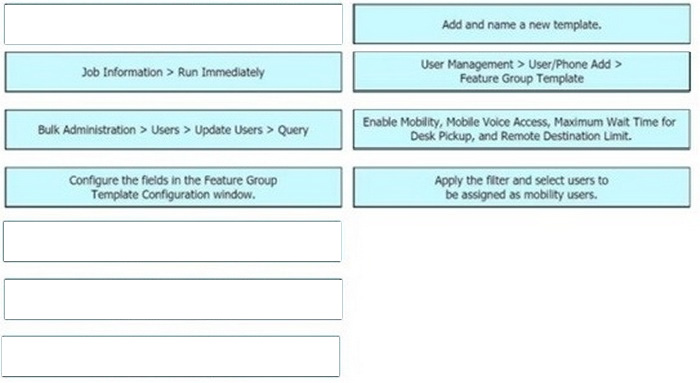Select the 'Add and name a new template' box
This screenshot has height=383, width=700.
521,25
